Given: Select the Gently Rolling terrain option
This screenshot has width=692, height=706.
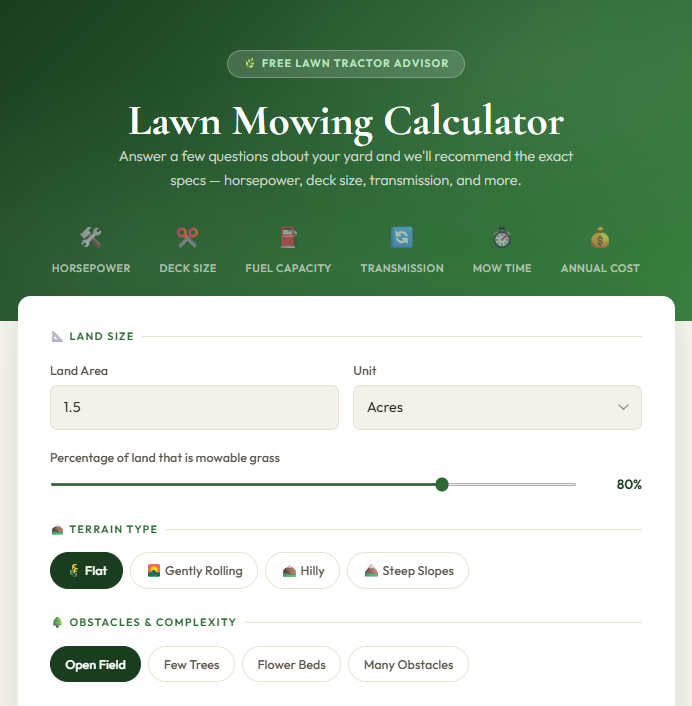Looking at the screenshot, I should [194, 570].
